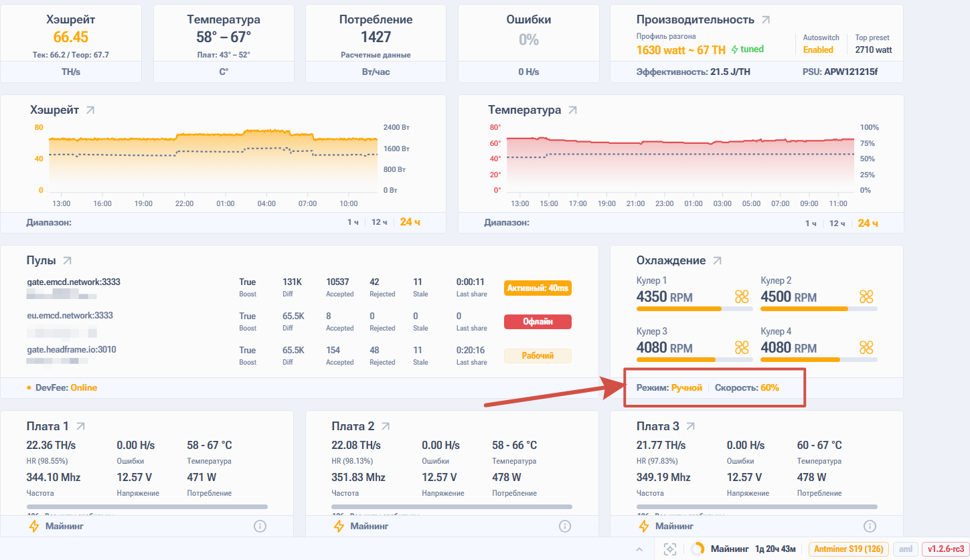Click the Ошибки 0% value
This screenshot has height=560, width=970.
[529, 39]
